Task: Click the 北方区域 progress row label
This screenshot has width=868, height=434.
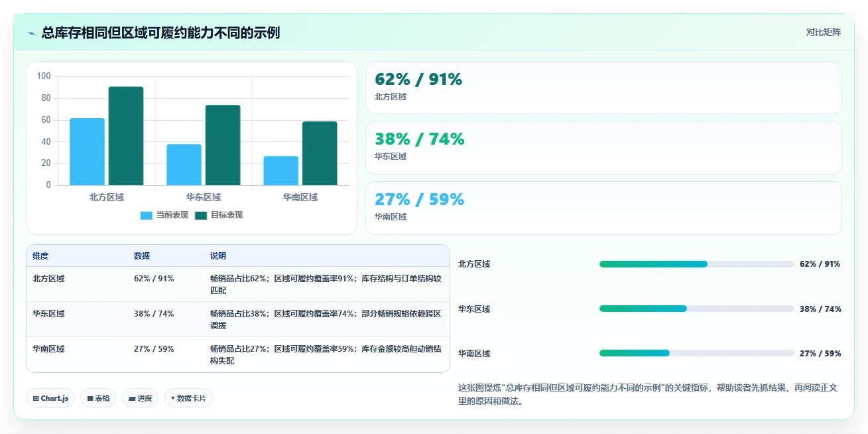Action: [474, 264]
